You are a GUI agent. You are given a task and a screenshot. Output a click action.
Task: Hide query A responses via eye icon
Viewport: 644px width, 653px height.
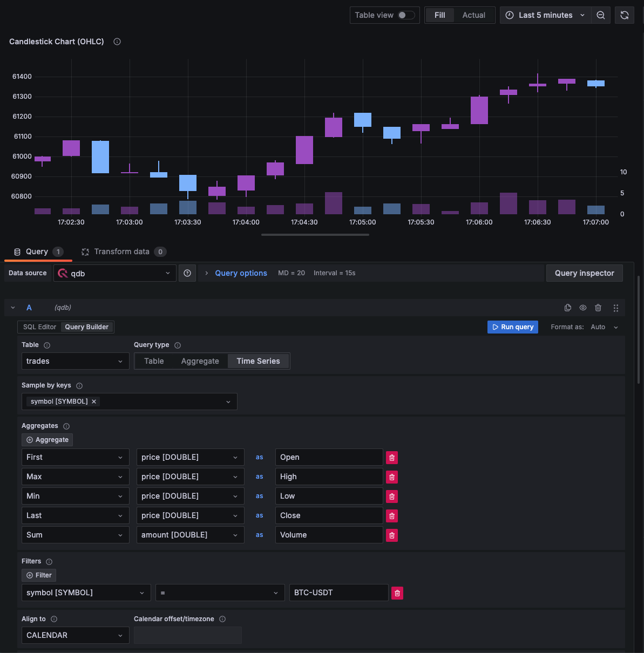point(583,308)
